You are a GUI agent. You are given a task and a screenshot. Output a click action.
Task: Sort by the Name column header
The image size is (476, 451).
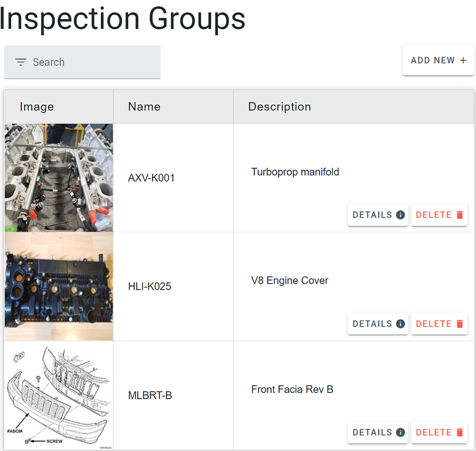point(144,107)
